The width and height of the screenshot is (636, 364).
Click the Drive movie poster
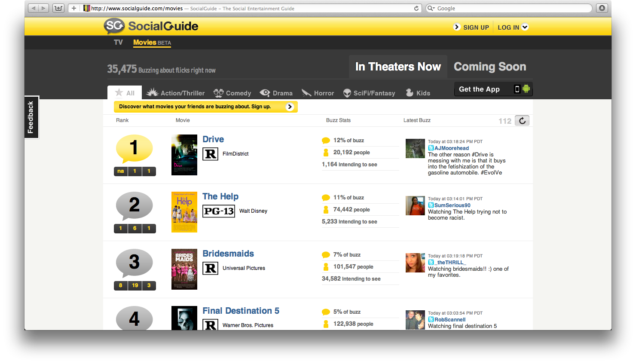click(x=184, y=155)
